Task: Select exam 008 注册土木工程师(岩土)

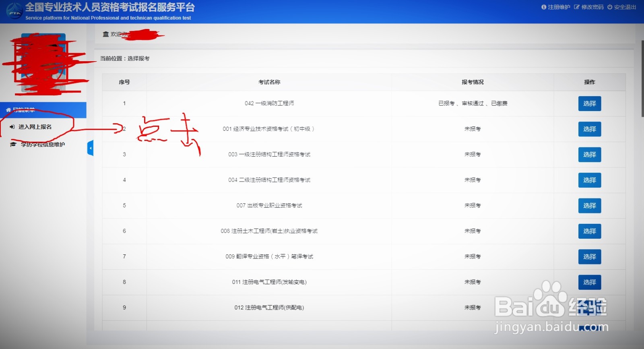Action: click(x=590, y=231)
